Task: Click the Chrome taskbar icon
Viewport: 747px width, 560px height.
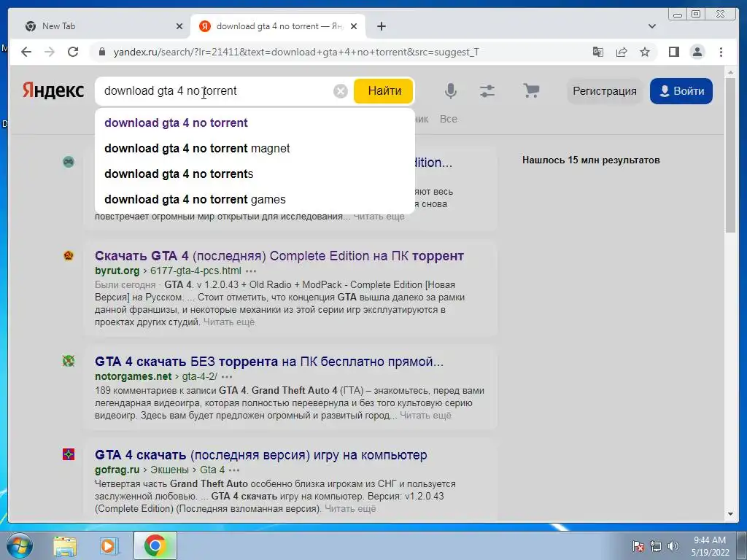Action: tap(155, 545)
